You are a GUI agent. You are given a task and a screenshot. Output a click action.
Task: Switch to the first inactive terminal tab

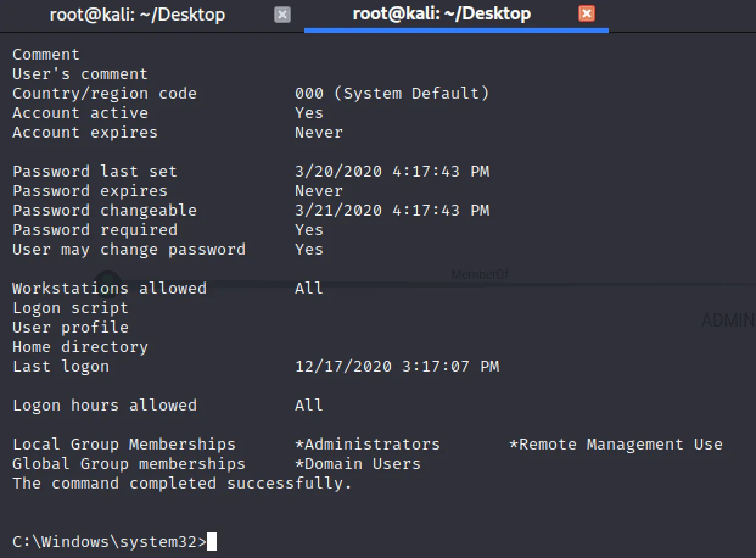tap(137, 15)
